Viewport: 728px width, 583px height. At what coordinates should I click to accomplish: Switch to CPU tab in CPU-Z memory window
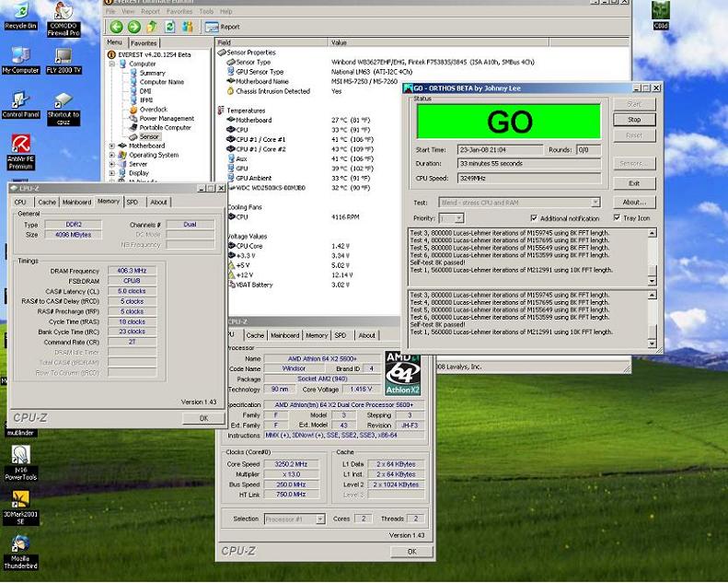click(x=20, y=202)
